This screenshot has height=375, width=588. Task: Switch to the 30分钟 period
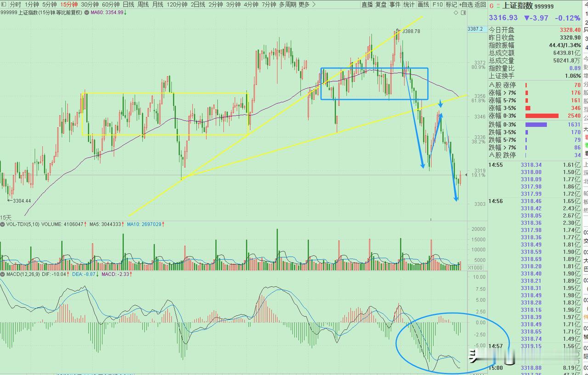(90, 5)
